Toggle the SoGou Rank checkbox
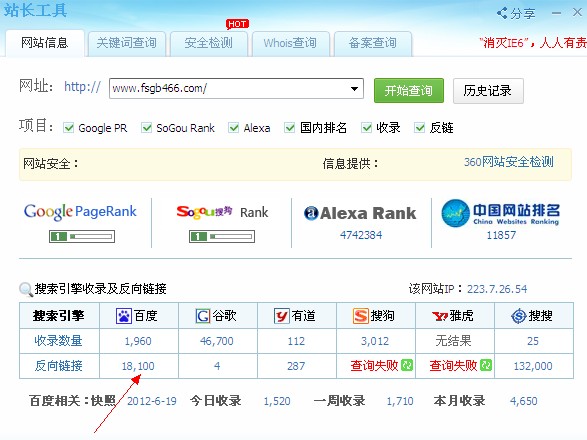The height and width of the screenshot is (440, 587). (x=146, y=128)
